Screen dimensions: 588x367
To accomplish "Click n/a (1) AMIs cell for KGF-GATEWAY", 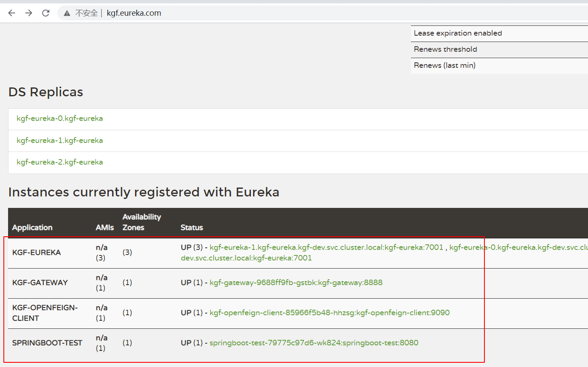I will (101, 283).
